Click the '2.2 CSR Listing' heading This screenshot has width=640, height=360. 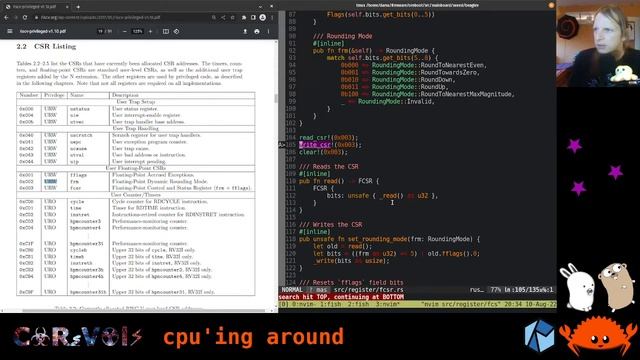46,47
